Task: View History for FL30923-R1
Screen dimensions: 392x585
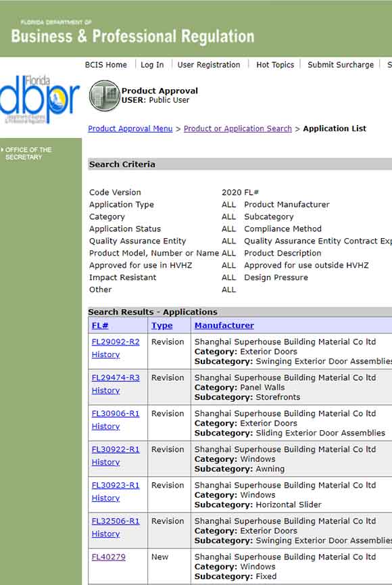Action: pyautogui.click(x=105, y=498)
